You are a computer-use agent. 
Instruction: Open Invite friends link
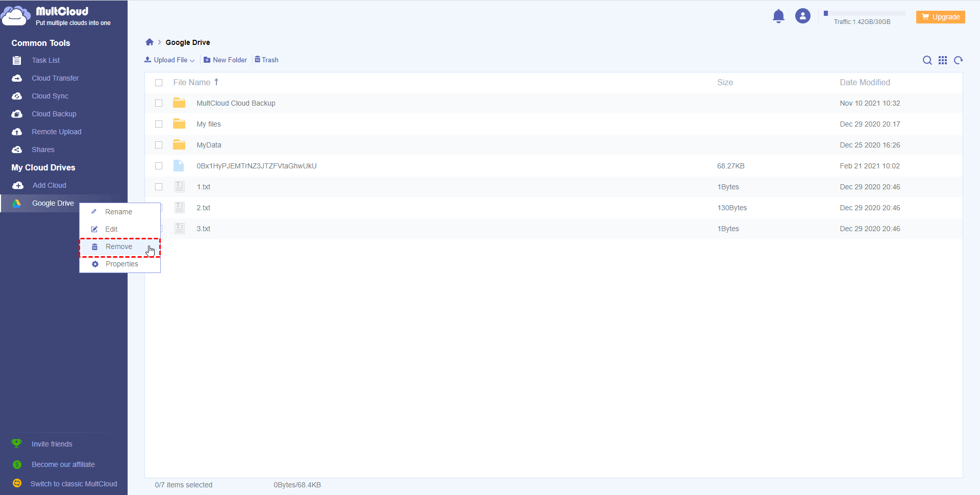point(52,444)
